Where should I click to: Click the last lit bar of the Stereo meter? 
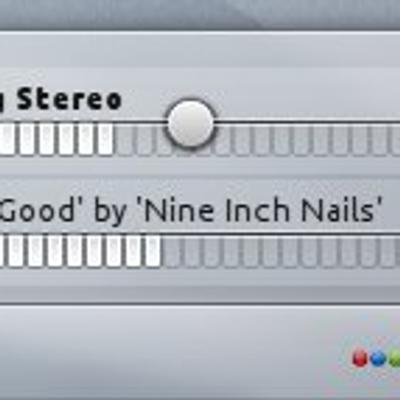pos(105,139)
